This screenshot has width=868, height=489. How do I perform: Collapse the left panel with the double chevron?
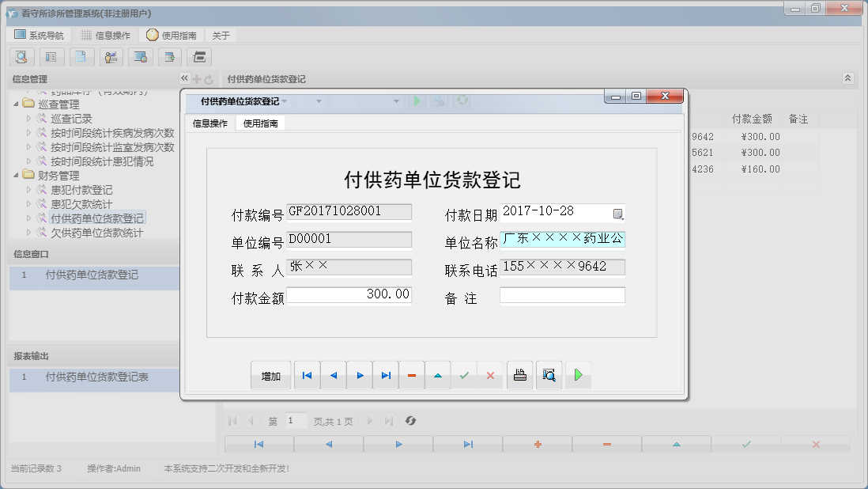coord(183,78)
